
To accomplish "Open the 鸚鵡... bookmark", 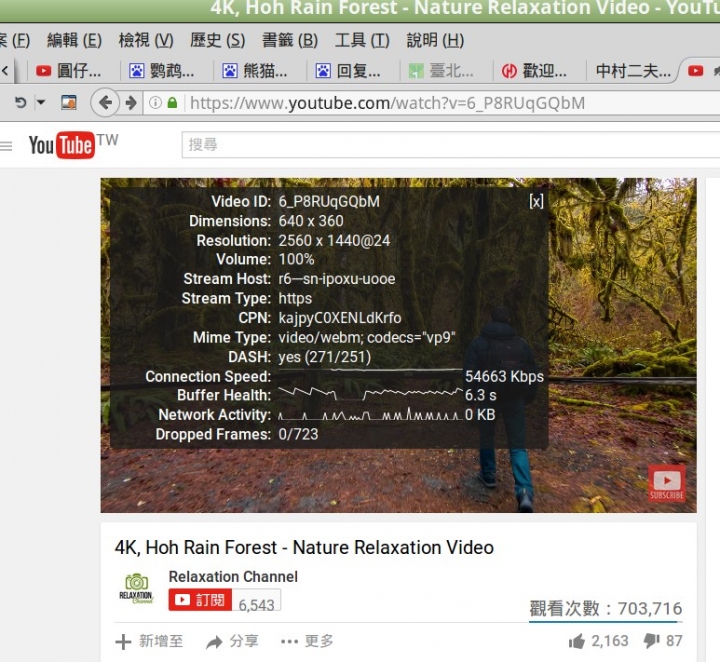I will (x=162, y=71).
